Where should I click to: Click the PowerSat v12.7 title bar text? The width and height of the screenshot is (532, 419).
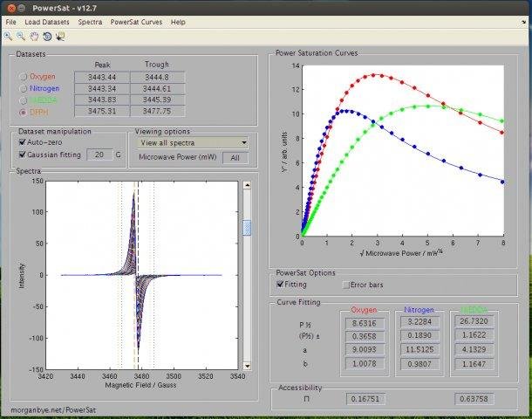point(65,8)
